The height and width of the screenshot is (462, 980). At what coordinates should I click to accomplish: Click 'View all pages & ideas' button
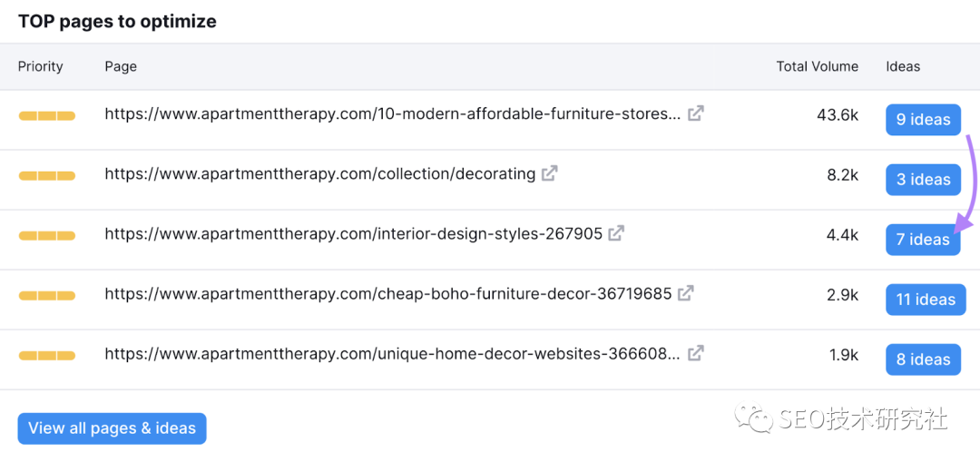click(112, 428)
